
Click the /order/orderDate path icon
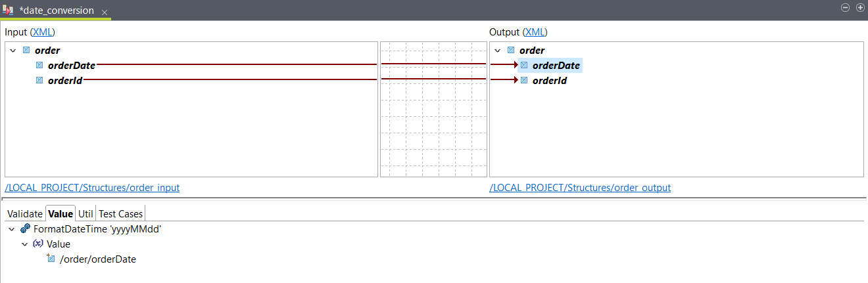click(x=51, y=259)
